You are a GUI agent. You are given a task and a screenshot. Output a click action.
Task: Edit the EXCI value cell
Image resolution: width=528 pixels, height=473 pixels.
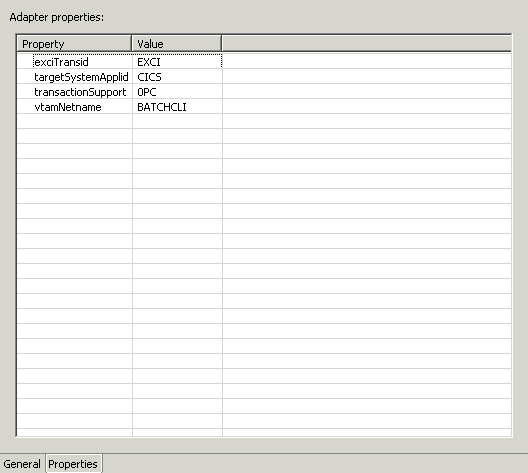[x=177, y=62]
